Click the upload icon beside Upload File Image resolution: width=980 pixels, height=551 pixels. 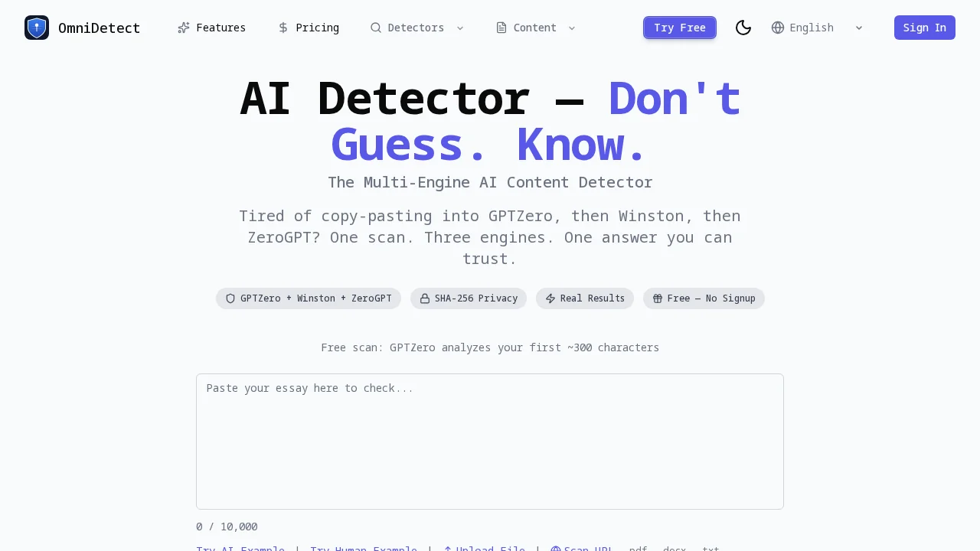447,549
